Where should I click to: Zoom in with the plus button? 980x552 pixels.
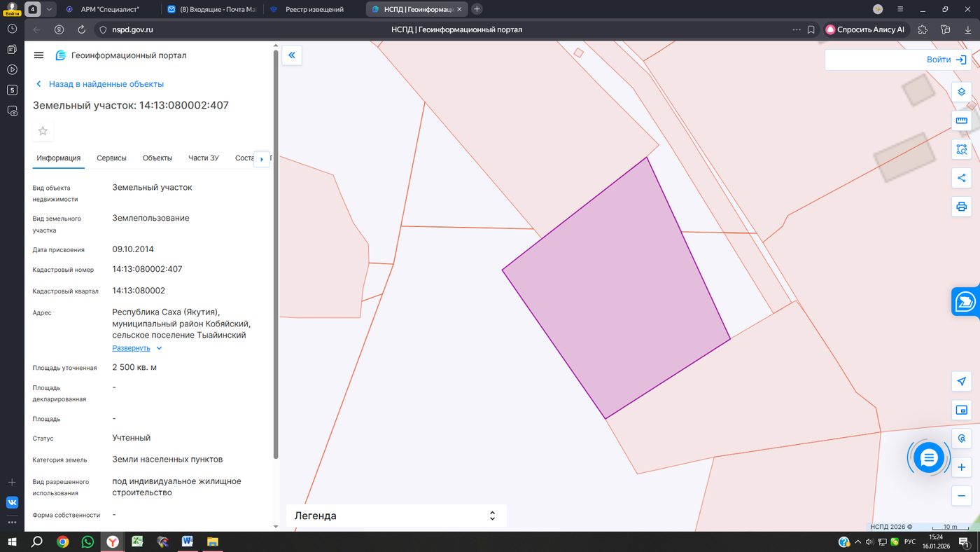tap(961, 467)
